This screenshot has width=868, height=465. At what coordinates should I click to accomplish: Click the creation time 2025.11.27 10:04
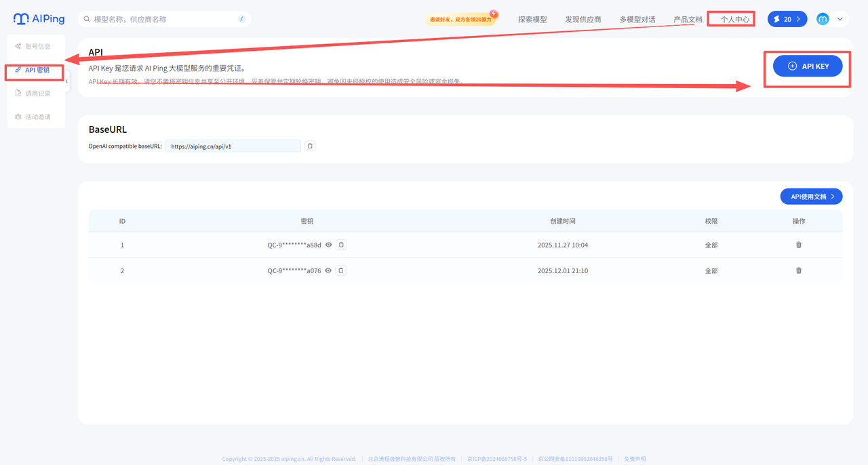coord(563,245)
